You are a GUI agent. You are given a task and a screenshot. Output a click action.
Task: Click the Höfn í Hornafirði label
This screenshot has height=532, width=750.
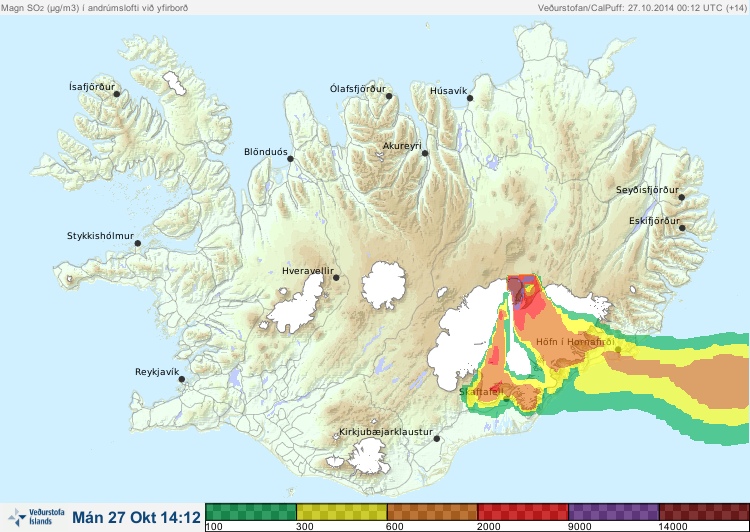click(x=575, y=342)
